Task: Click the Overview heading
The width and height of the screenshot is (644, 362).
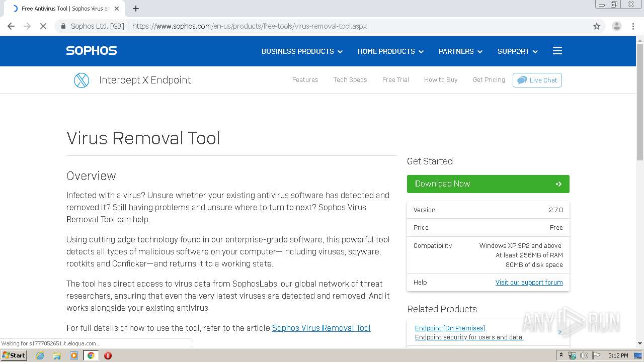Action: click(91, 176)
